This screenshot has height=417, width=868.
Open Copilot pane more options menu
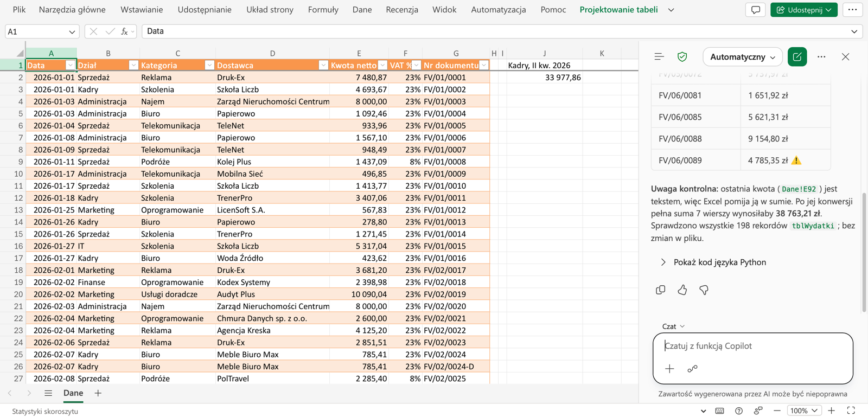point(821,56)
